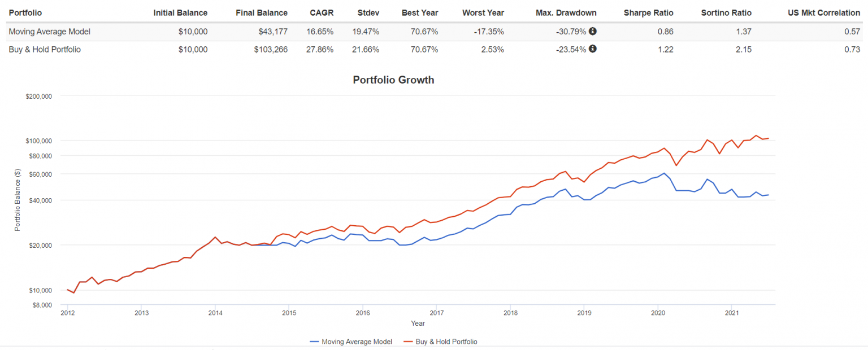Click the CAGR column header
Image resolution: width=868 pixels, height=350 pixels.
[322, 12]
